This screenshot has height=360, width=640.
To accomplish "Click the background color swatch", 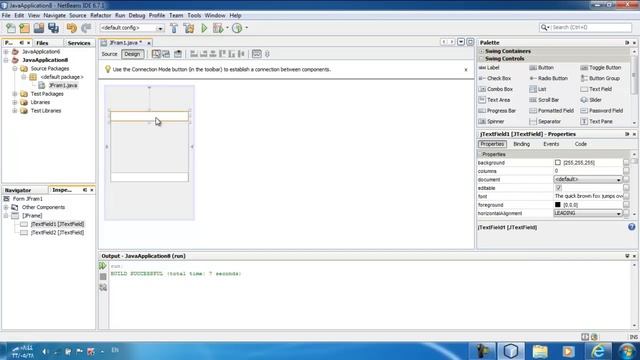I will click(558, 162).
